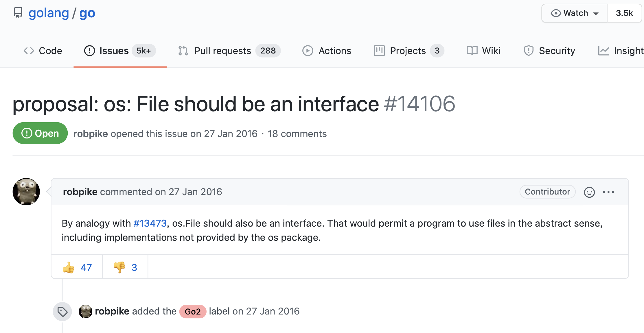The height and width of the screenshot is (333, 644).
Task: Click small robpike avatar in label event
Action: click(85, 311)
